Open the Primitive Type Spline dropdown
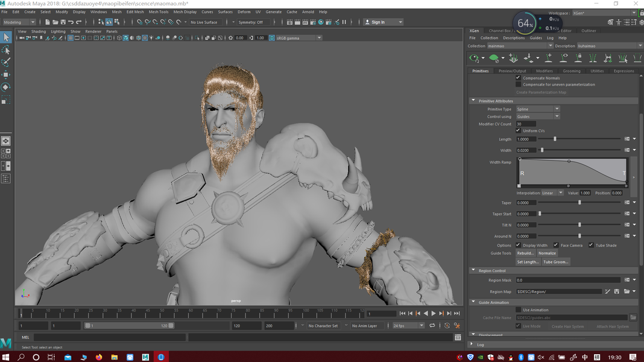Viewport: 644px width, 362px height. coord(538,109)
